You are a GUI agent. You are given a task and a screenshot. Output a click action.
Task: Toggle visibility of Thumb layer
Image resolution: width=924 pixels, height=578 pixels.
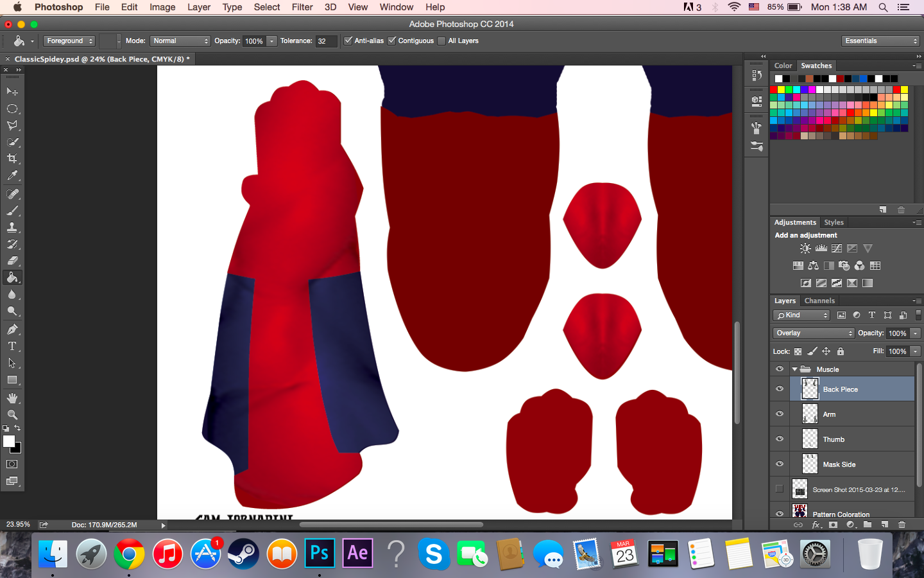pos(780,439)
